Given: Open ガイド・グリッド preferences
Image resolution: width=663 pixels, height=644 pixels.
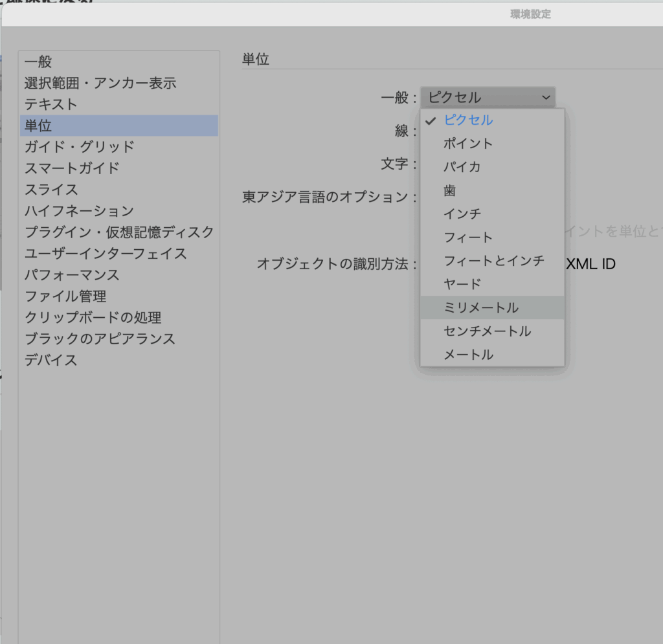Looking at the screenshot, I should (119, 147).
